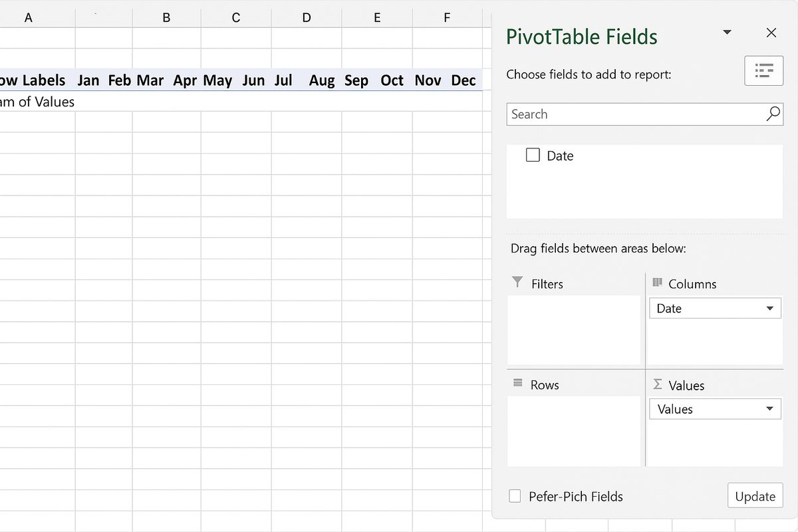
Task: Click the Rows area icon
Action: click(x=517, y=384)
